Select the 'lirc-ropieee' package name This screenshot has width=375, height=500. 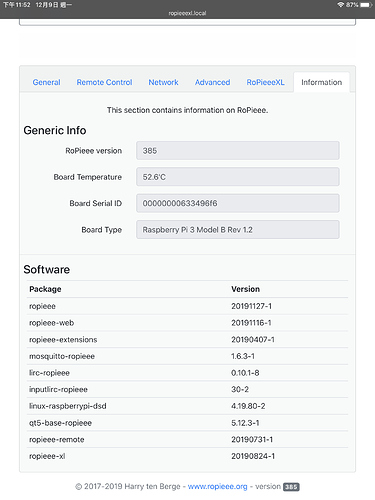[x=49, y=373]
